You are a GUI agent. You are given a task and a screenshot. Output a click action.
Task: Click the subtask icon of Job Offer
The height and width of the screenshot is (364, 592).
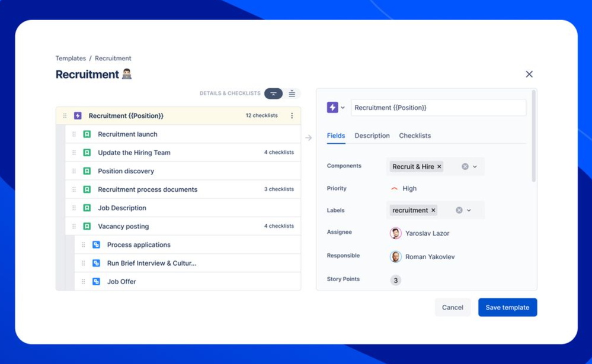(96, 282)
